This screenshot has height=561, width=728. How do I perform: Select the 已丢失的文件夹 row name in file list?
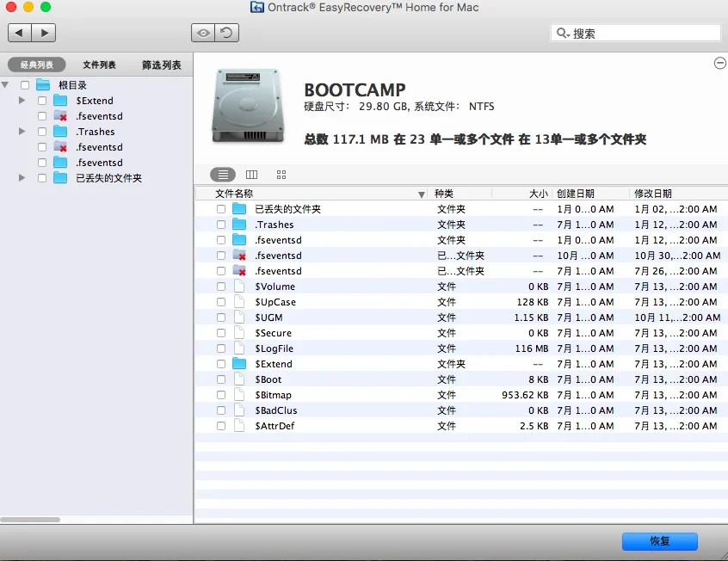[288, 209]
